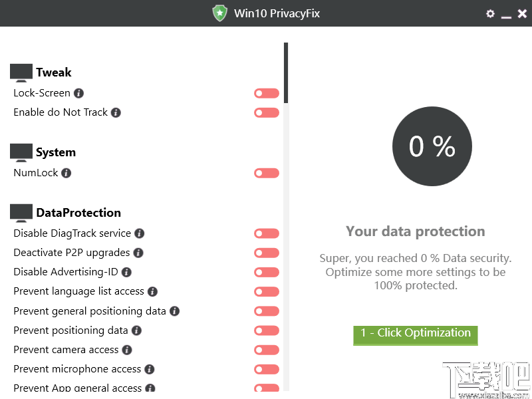This screenshot has height=399, width=532.
Task: Toggle the NumLock switch
Action: [x=266, y=173]
